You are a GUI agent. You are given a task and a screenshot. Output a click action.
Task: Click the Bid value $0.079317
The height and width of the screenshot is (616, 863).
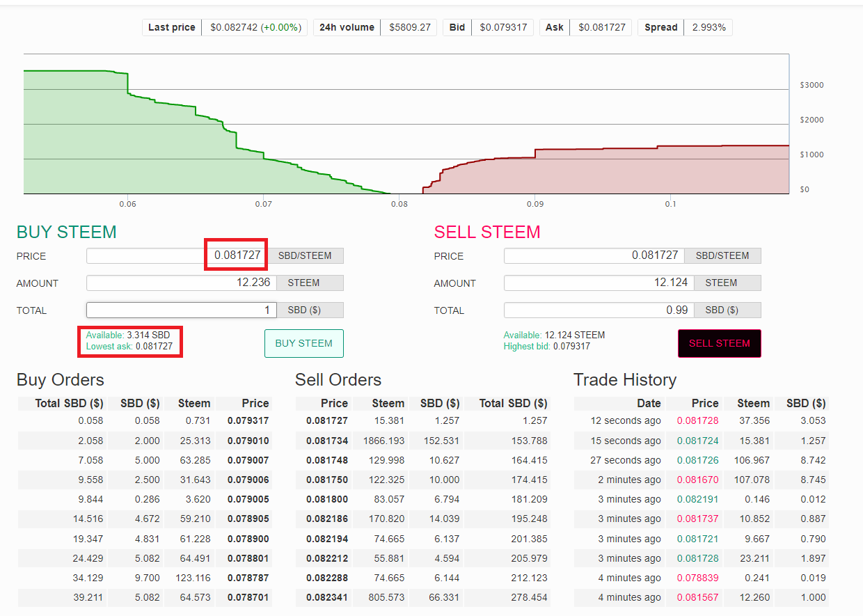tap(503, 28)
